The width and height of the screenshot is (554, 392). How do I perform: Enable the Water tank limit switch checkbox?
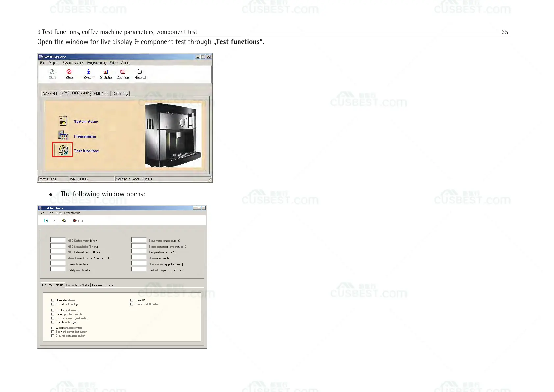tap(53, 328)
